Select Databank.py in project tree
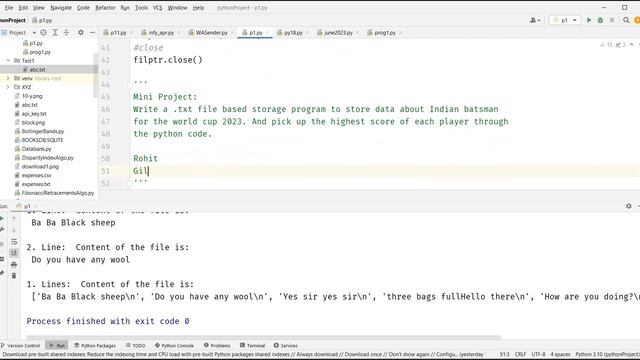 coord(36,149)
